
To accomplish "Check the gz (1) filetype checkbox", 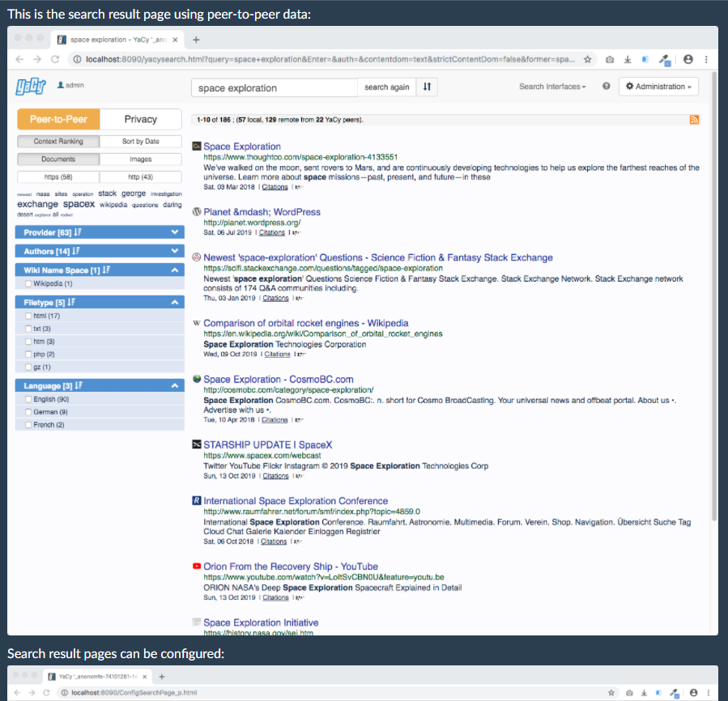I will click(x=28, y=367).
